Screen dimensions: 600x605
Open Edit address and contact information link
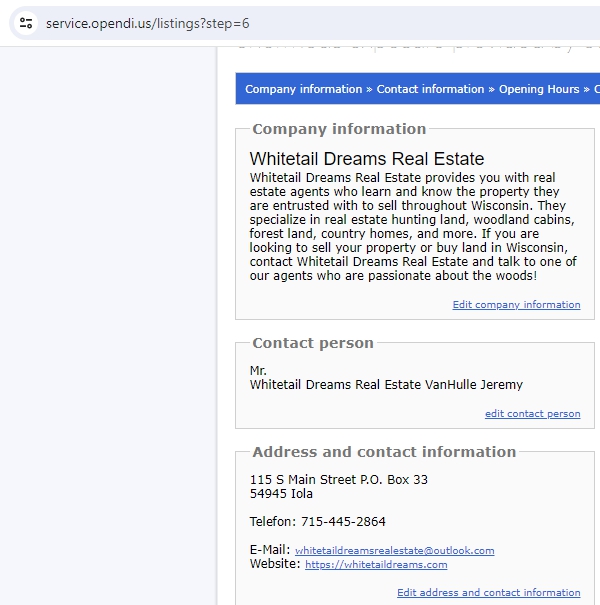point(488,593)
